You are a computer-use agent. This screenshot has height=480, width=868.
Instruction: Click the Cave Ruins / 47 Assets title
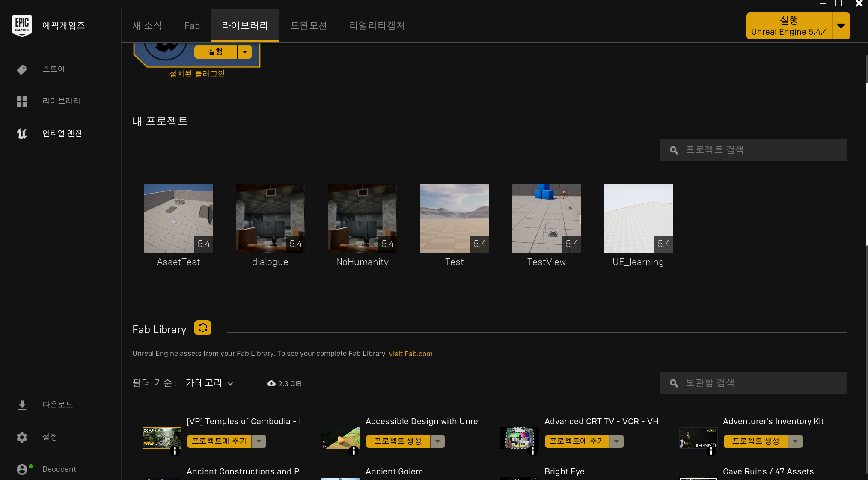tap(768, 471)
